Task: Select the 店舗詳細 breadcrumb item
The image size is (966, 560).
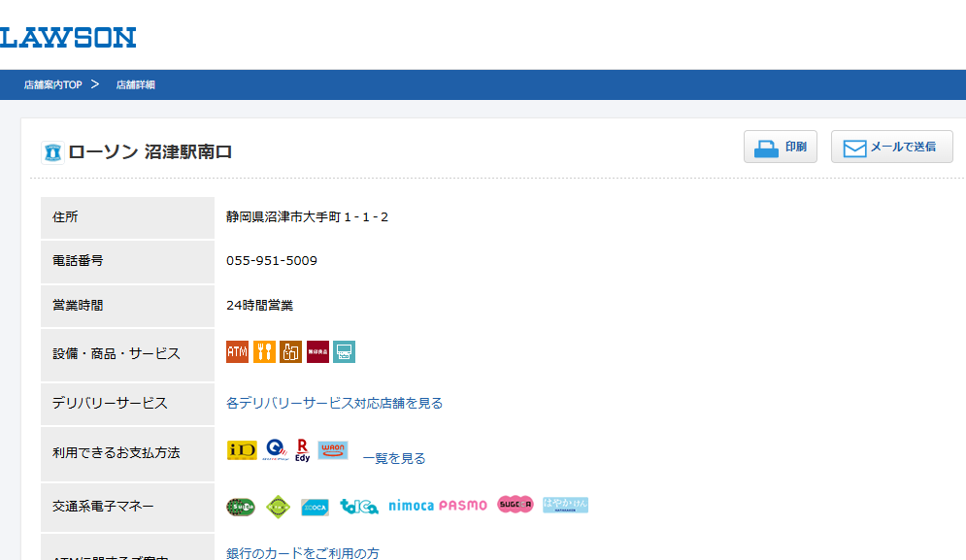Action: coord(136,85)
